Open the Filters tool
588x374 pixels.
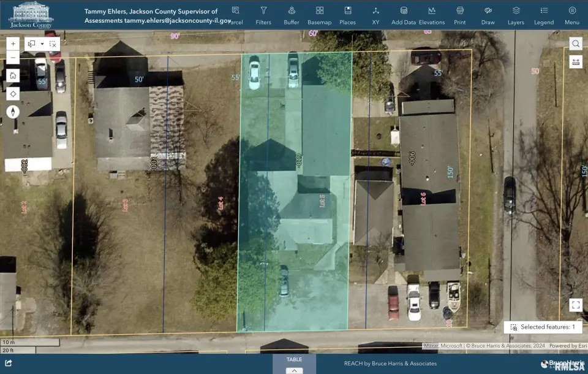pos(263,15)
